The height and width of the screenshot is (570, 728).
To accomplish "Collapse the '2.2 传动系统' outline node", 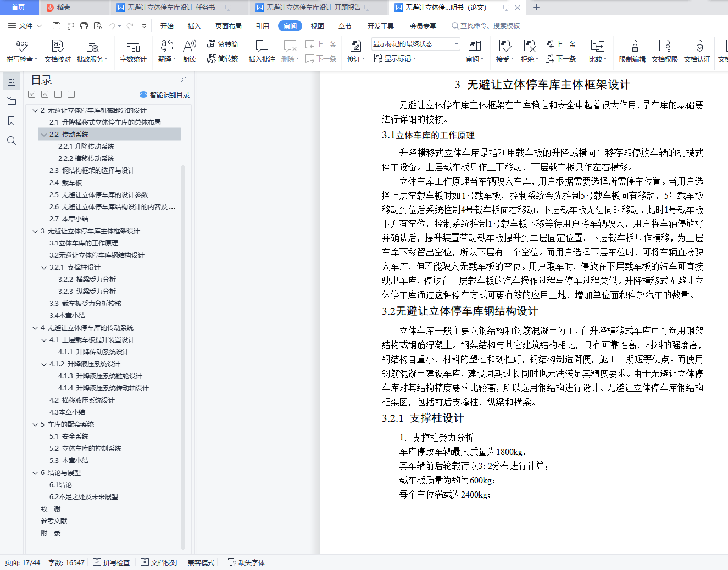I will click(44, 135).
